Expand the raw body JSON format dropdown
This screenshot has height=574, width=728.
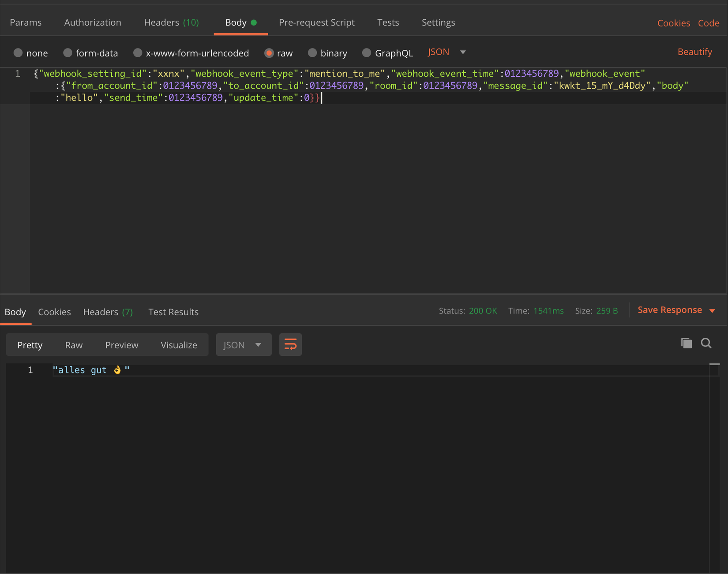pos(462,52)
